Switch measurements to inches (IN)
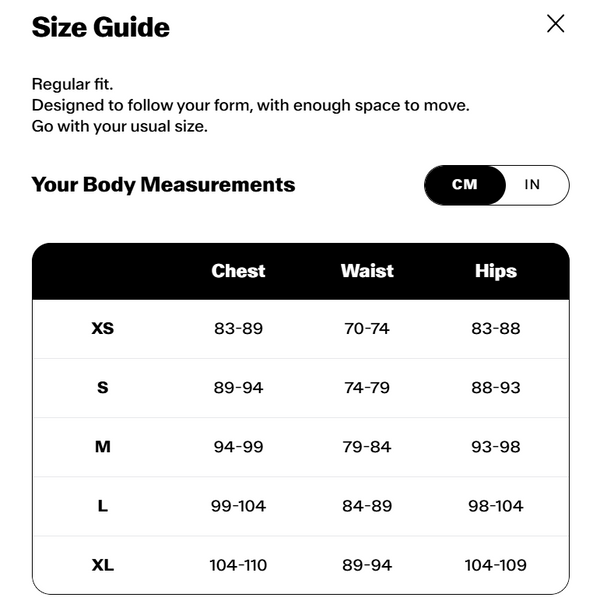 click(532, 185)
